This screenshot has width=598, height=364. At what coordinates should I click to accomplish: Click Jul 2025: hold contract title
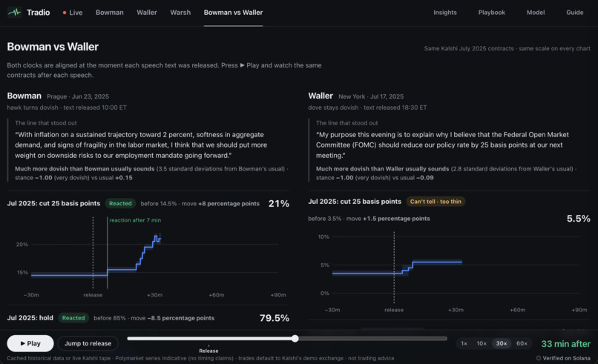30,318
